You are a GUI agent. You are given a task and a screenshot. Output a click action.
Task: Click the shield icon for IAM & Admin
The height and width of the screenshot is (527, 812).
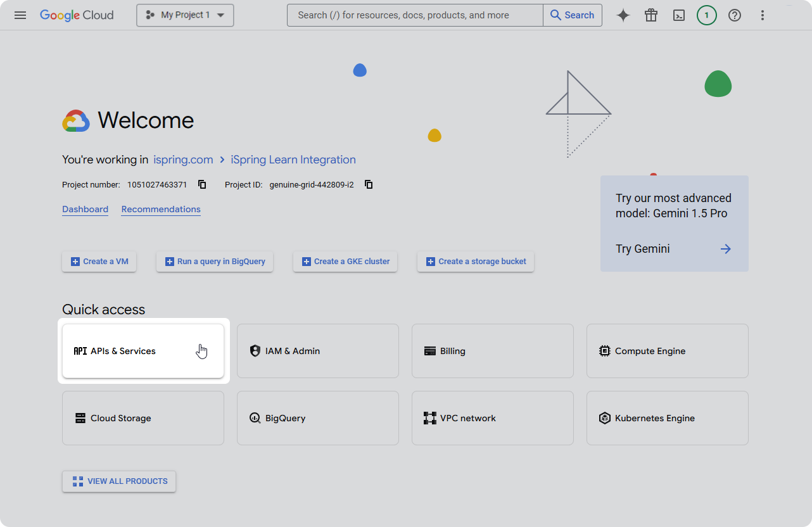point(255,351)
